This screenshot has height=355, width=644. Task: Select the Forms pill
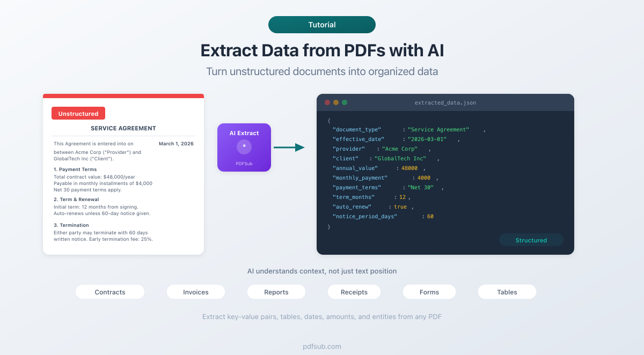point(429,292)
